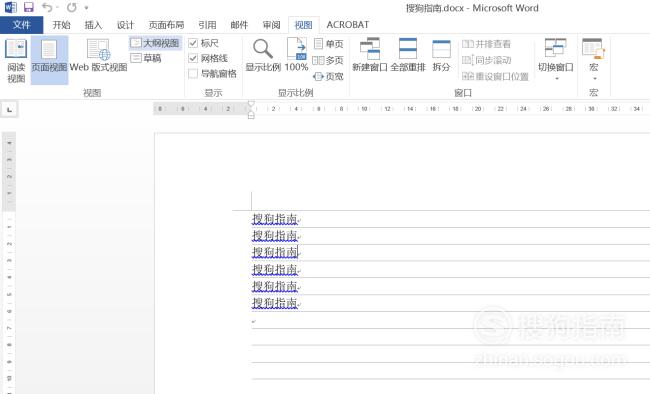Toggle the 网格线 gridlines checkbox
The image size is (650, 394).
193,58
